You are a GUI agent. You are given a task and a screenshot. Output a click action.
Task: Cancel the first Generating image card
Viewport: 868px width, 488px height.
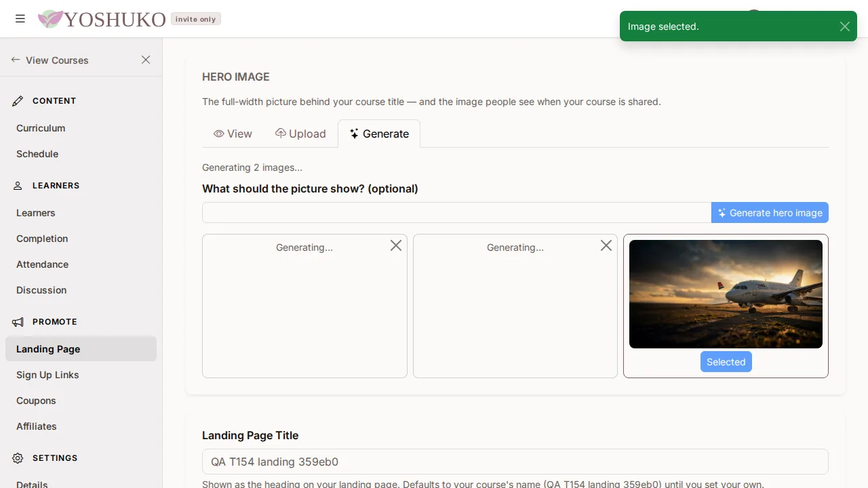pos(396,245)
